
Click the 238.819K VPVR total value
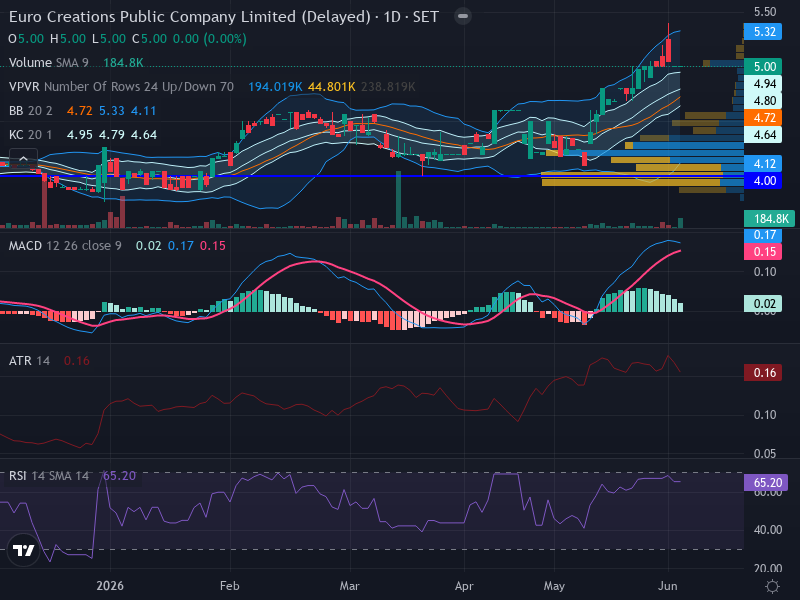[388, 87]
